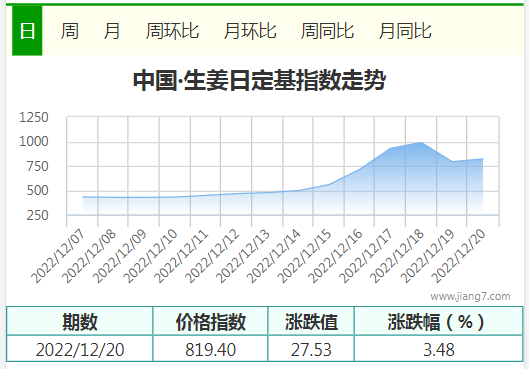Click the 2022/12/18 x-axis label
529x369 pixels.
(x=397, y=256)
